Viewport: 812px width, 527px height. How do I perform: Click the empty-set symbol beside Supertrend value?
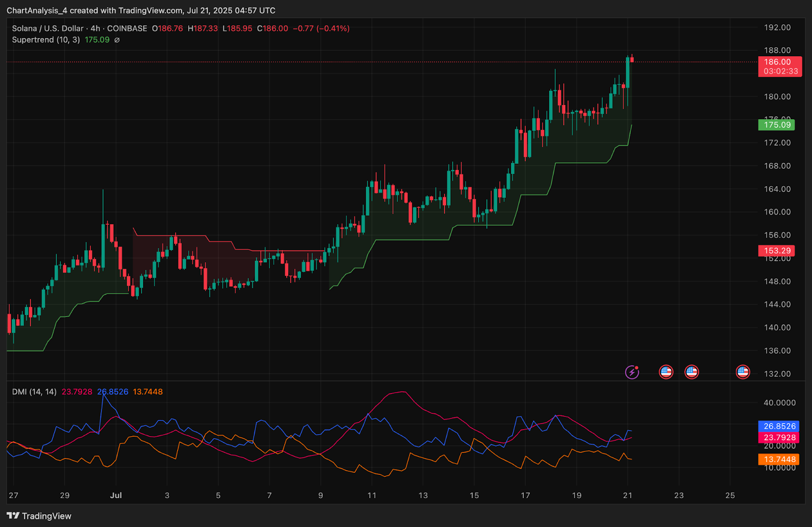[117, 40]
